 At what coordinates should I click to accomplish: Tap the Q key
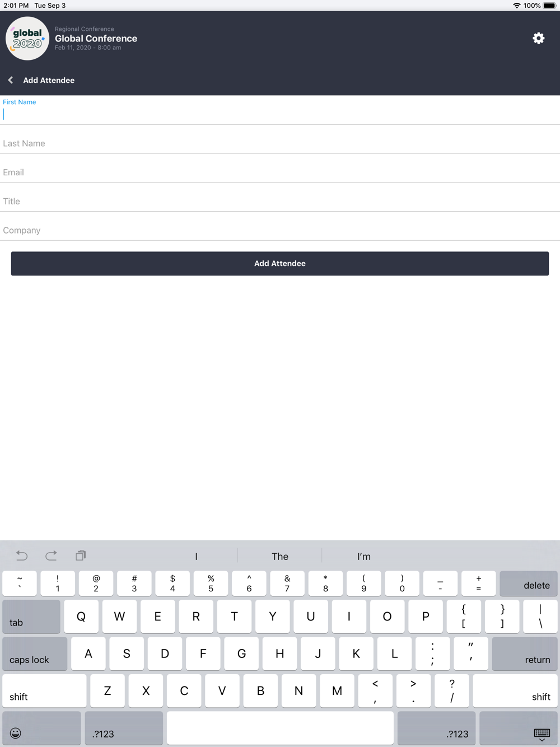[x=81, y=617]
